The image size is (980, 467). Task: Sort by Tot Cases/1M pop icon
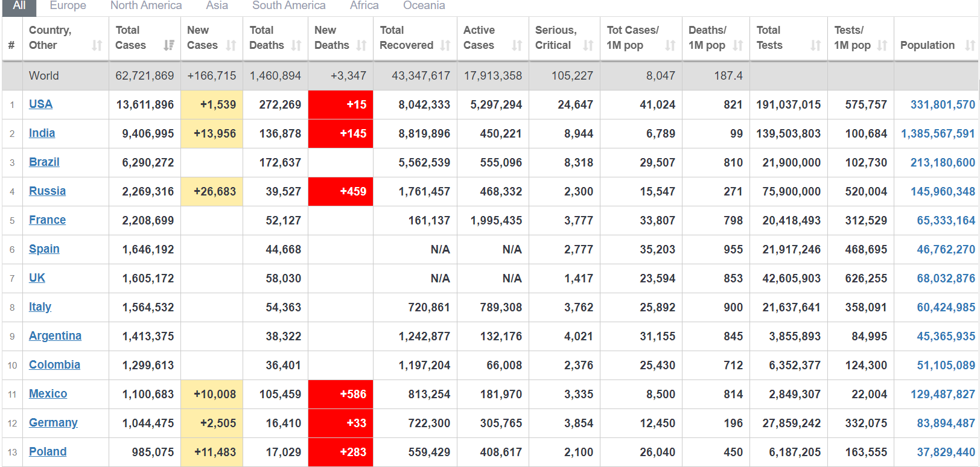(670, 45)
